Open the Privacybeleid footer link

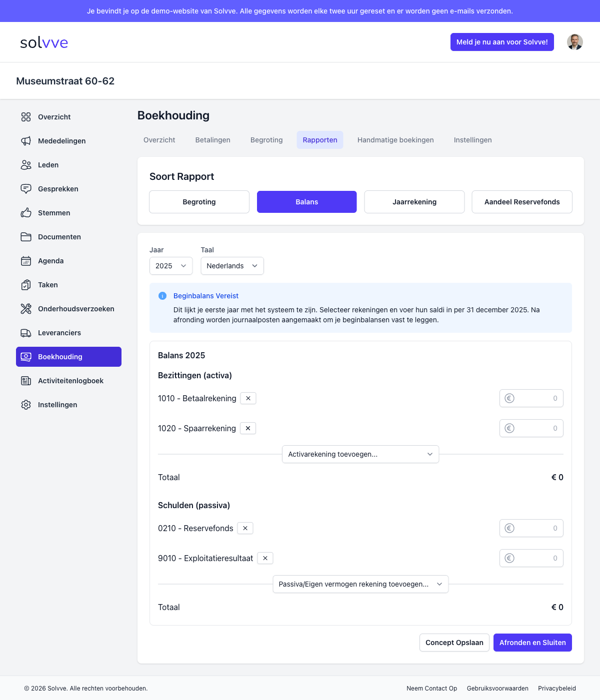pyautogui.click(x=557, y=689)
